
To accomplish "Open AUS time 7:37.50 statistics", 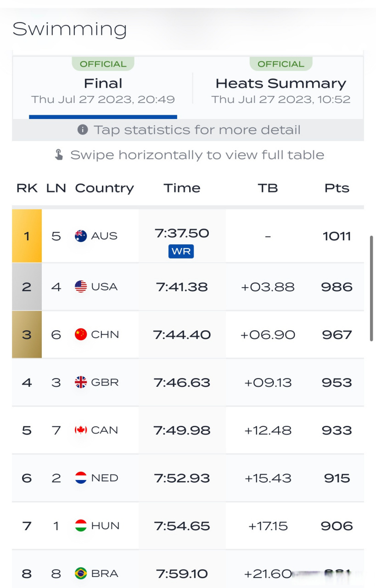I will pos(182,233).
